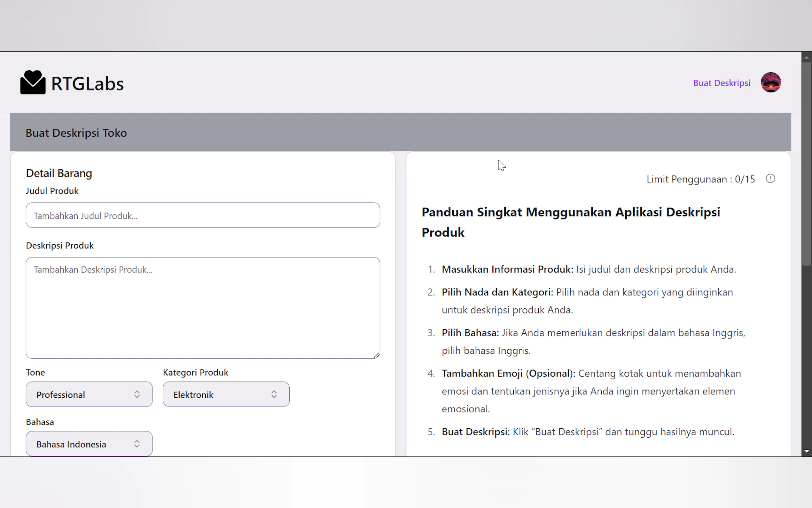This screenshot has width=812, height=508.
Task: Open the Tone dropdown showing Professional
Action: 89,394
